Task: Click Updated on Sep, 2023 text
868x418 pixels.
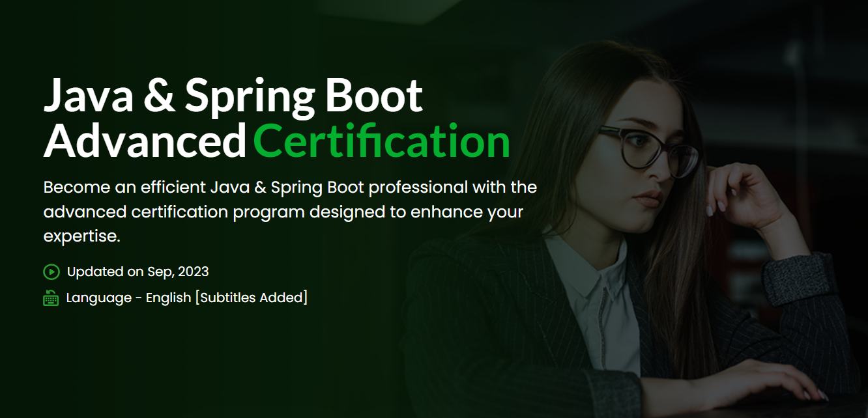Action: 137,272
